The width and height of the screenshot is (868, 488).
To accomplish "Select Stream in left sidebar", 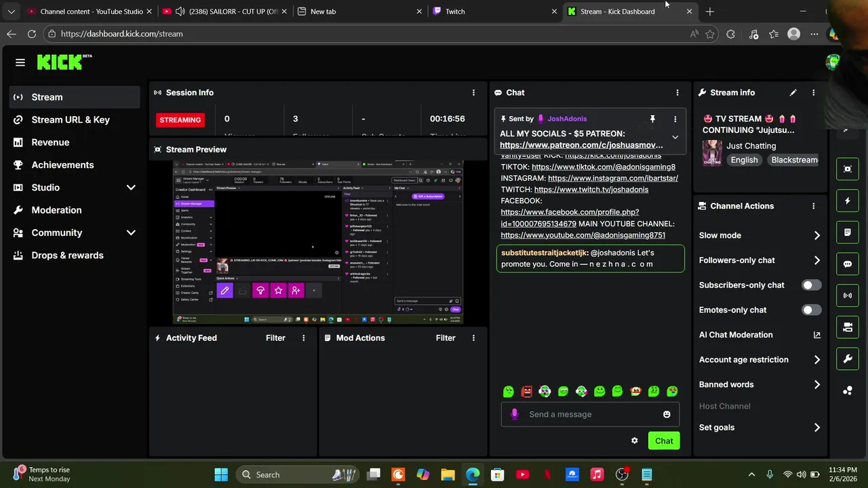I will (x=75, y=97).
